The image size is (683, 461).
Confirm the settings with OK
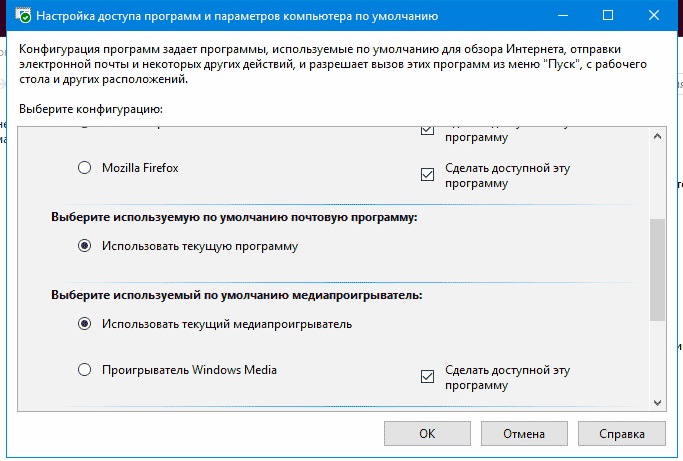coord(427,434)
